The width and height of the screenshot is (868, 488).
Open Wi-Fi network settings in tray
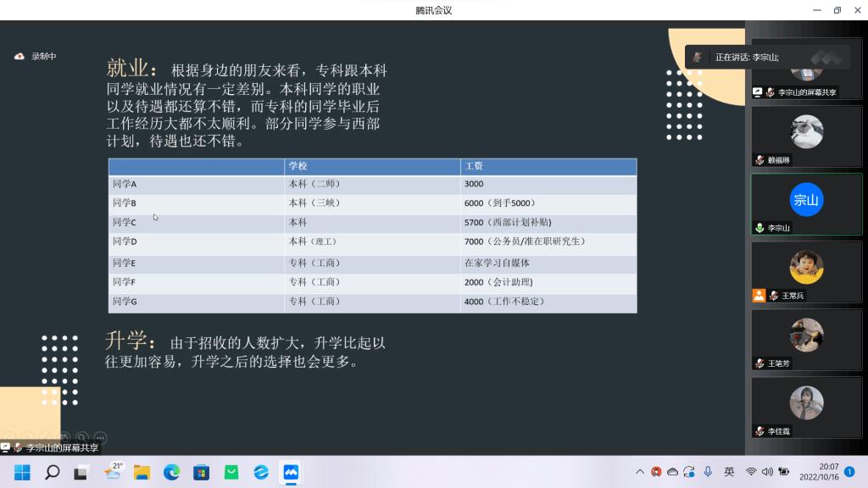pyautogui.click(x=751, y=472)
